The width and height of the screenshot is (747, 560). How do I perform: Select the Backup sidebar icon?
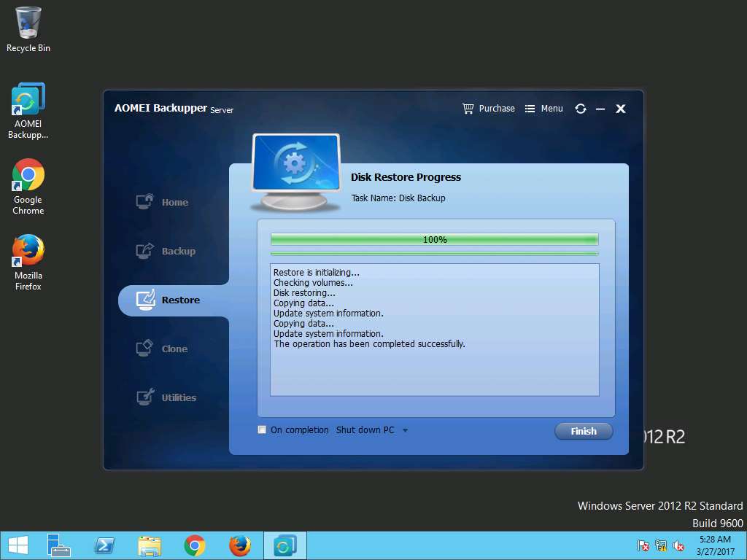pyautogui.click(x=145, y=251)
